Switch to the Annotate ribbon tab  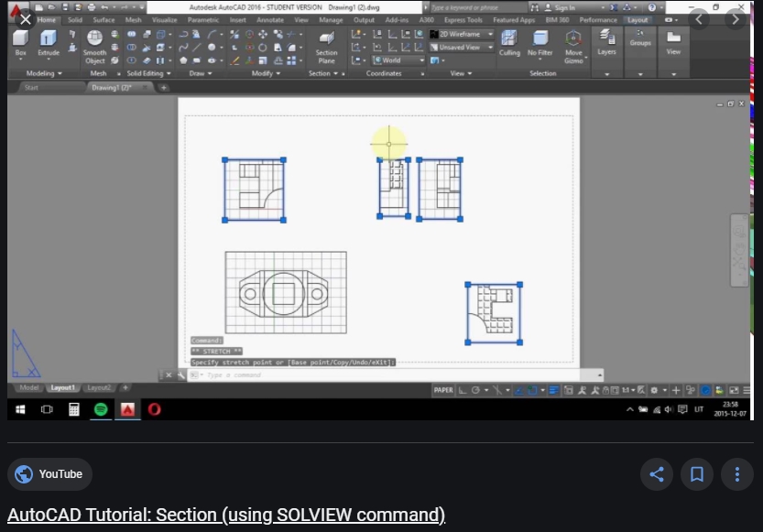(x=270, y=20)
